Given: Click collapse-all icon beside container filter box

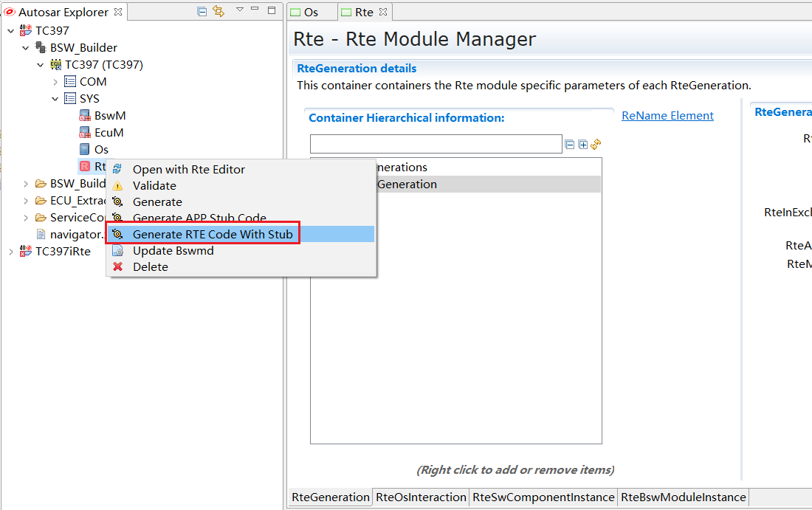Looking at the screenshot, I should coord(570,145).
